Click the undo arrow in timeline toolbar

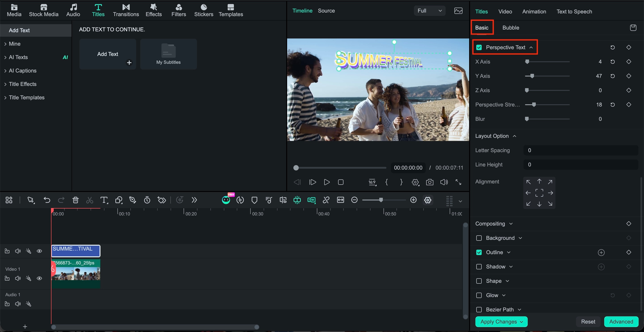(x=47, y=200)
